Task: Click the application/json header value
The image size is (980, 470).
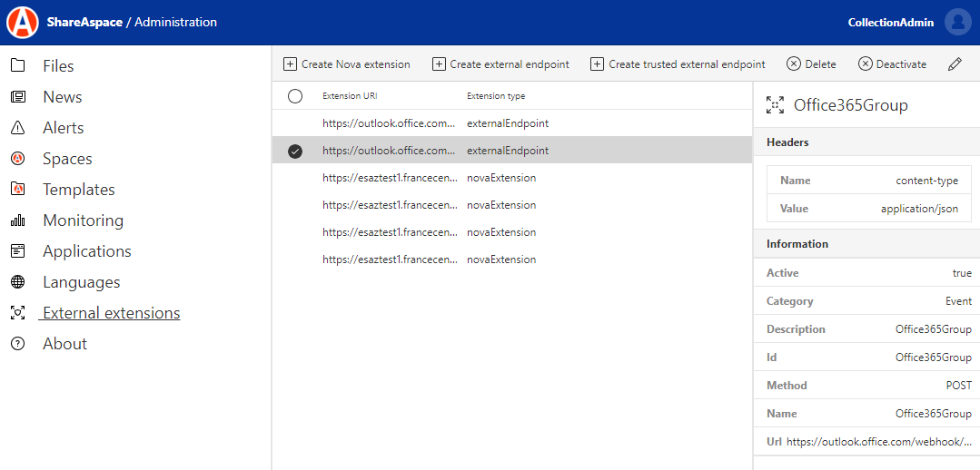Action: (919, 209)
